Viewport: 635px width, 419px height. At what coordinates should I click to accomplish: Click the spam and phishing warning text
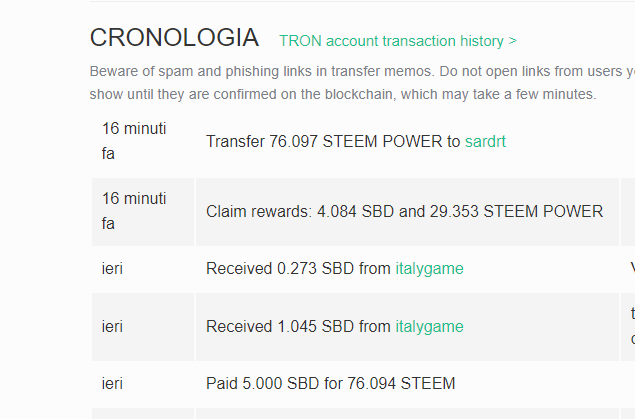point(362,71)
